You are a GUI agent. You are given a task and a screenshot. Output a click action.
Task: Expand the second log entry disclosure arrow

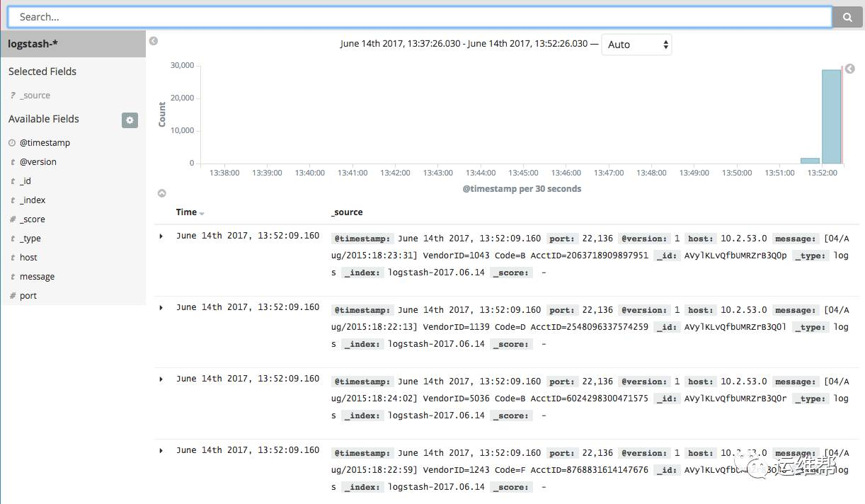pos(160,307)
